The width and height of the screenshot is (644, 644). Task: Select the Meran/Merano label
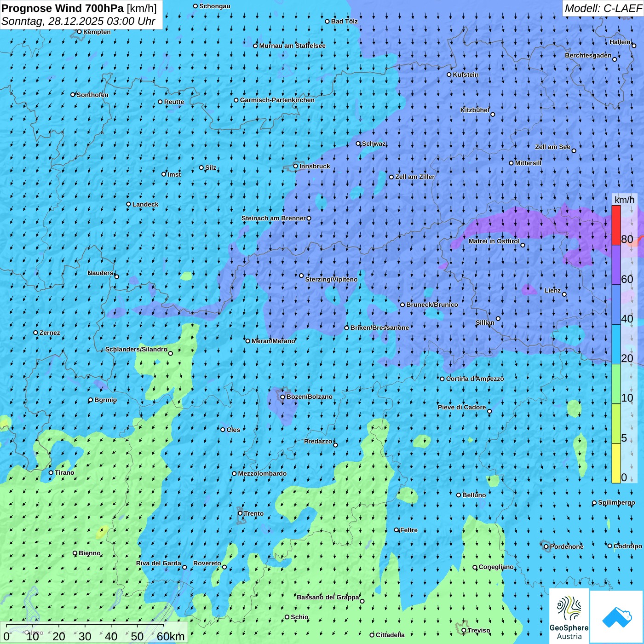274,341
